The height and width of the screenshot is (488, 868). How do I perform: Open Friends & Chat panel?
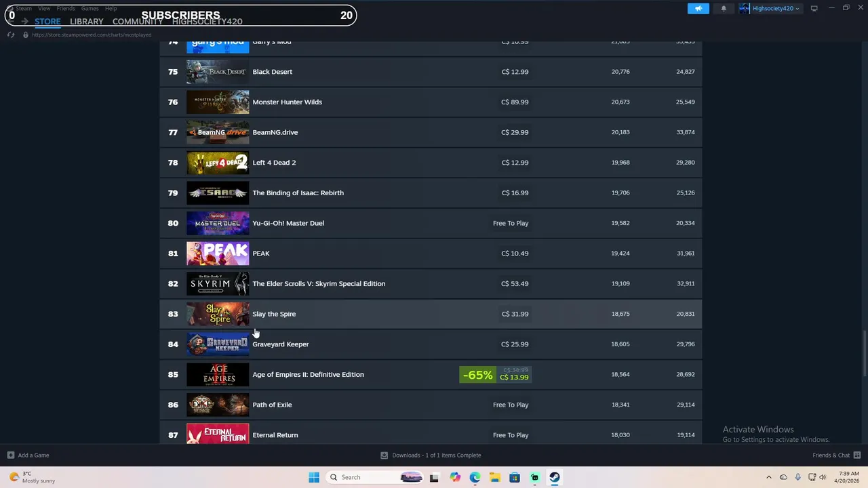pyautogui.click(x=836, y=455)
